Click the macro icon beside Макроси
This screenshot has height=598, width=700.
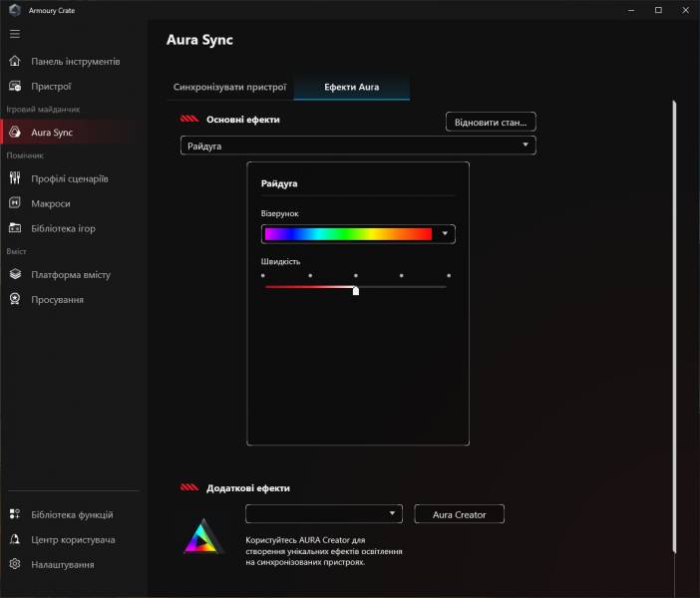point(15,203)
